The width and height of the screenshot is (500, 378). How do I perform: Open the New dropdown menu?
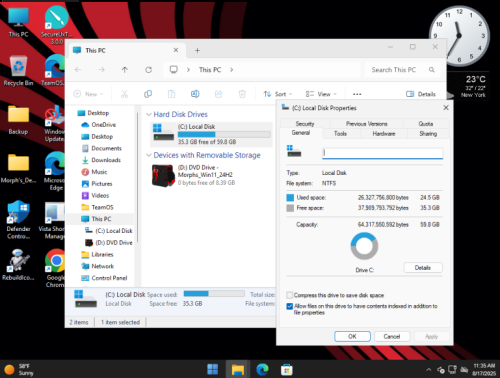click(88, 94)
